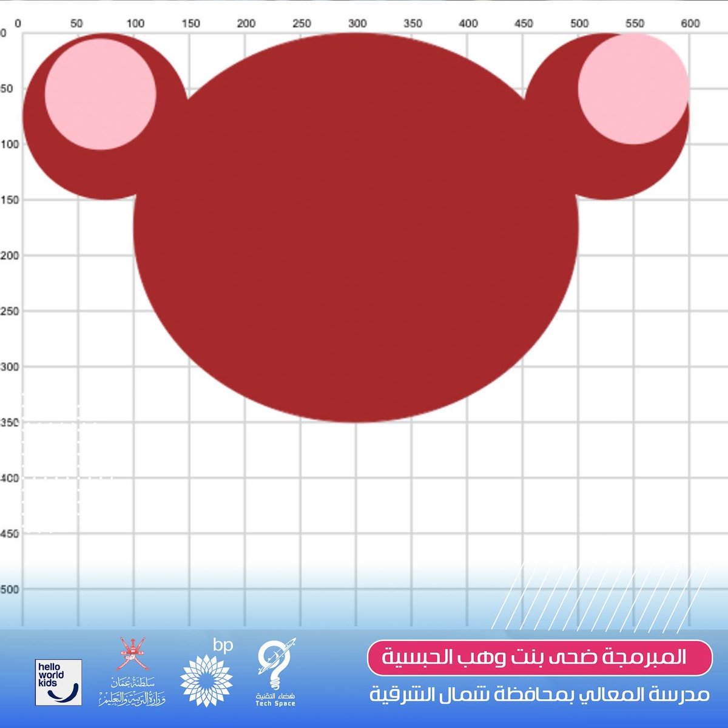Click the top axis label 300
The height and width of the screenshot is (728, 728).
(357, 24)
